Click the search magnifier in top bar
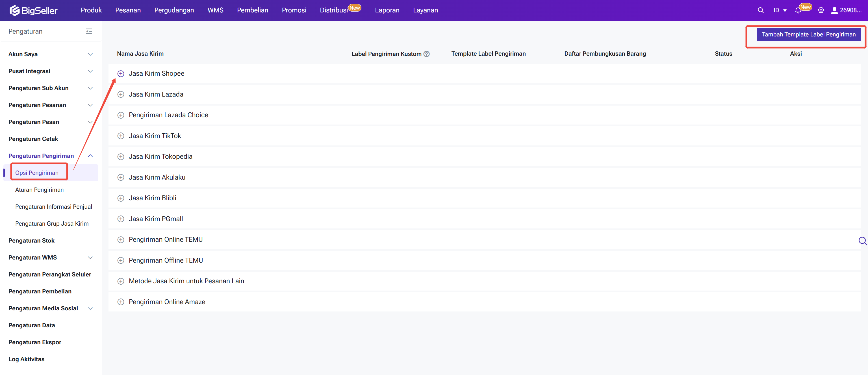Image resolution: width=868 pixels, height=375 pixels. 760,10
